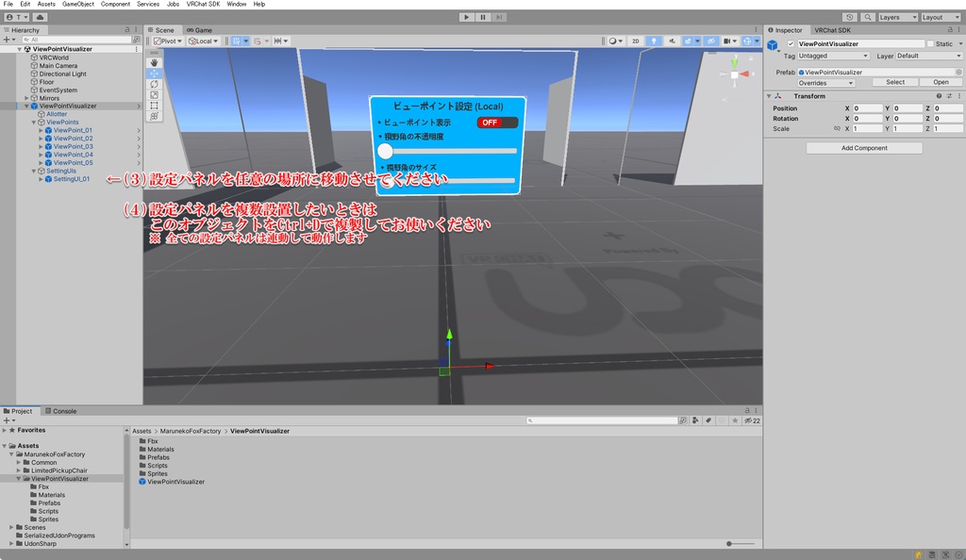Screen dimensions: 966x560
Task: Click the prefab Select button
Action: [895, 82]
